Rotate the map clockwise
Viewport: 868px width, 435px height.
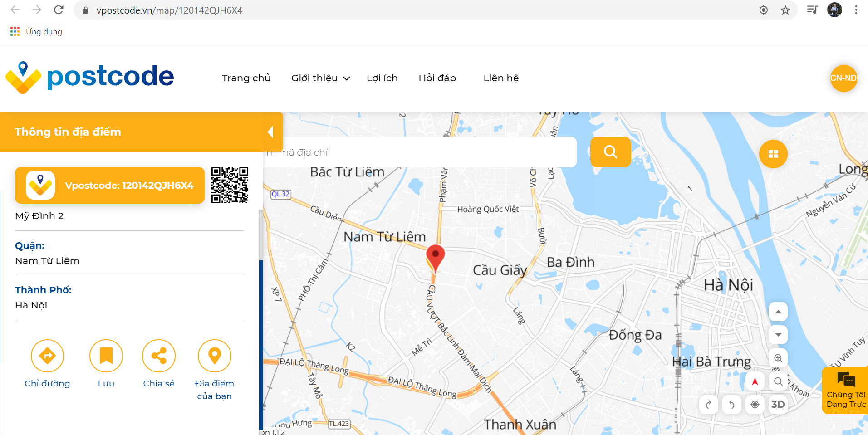[709, 404]
